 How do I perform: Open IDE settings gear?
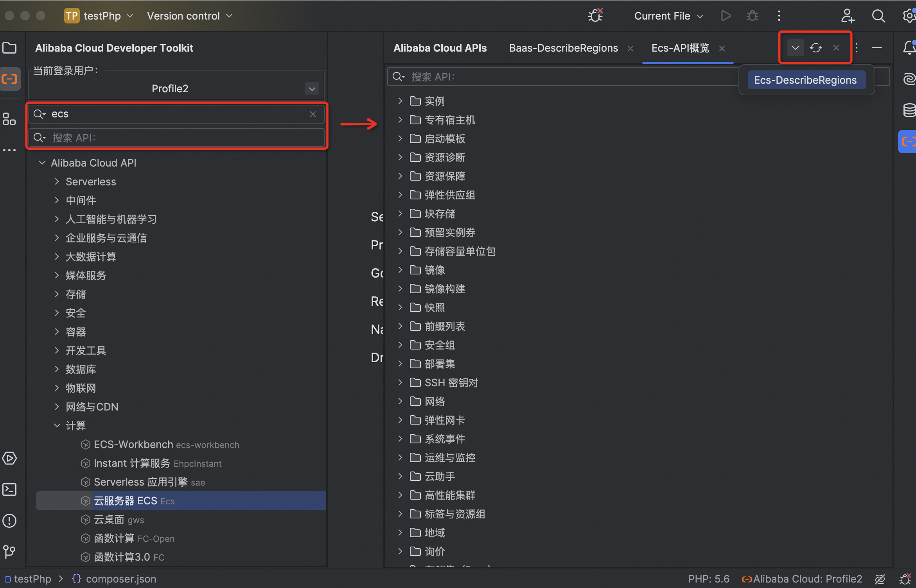[x=909, y=16]
